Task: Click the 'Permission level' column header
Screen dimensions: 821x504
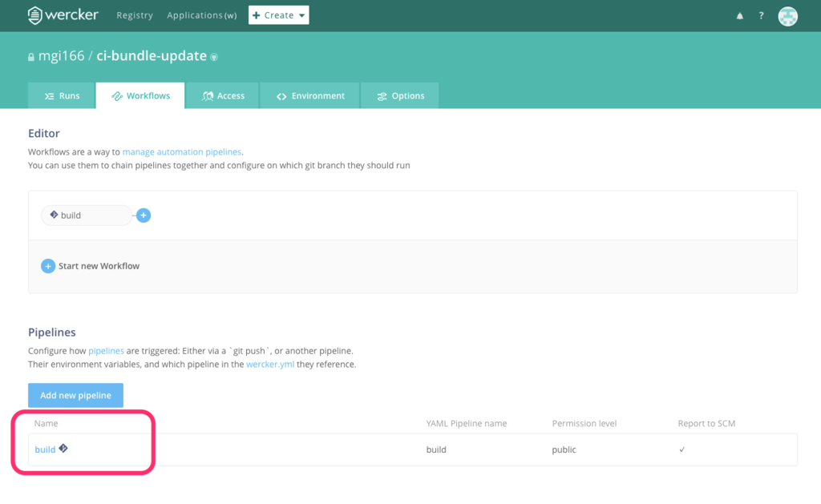Action: pos(584,423)
